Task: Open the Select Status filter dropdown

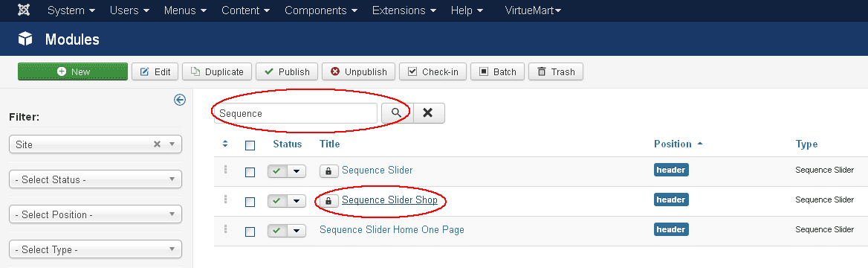Action: (x=96, y=179)
